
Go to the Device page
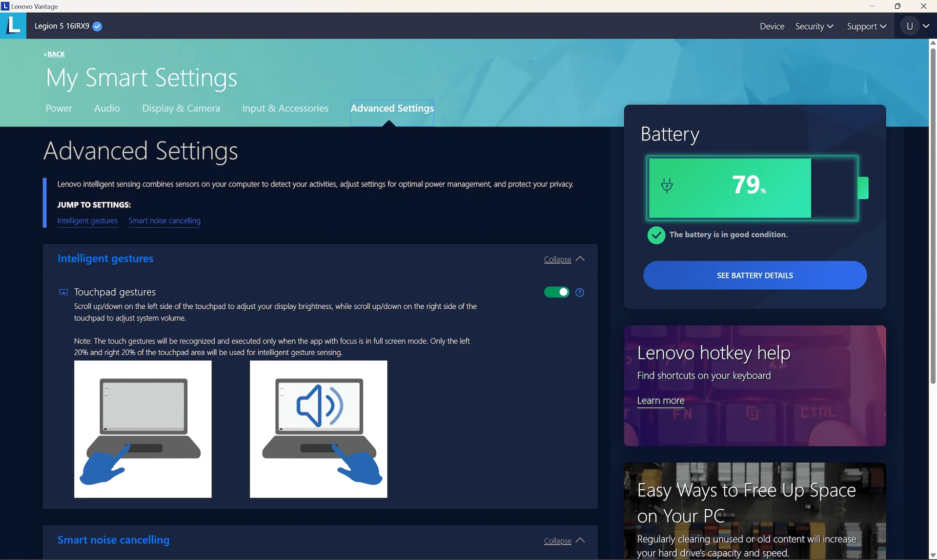tap(772, 26)
